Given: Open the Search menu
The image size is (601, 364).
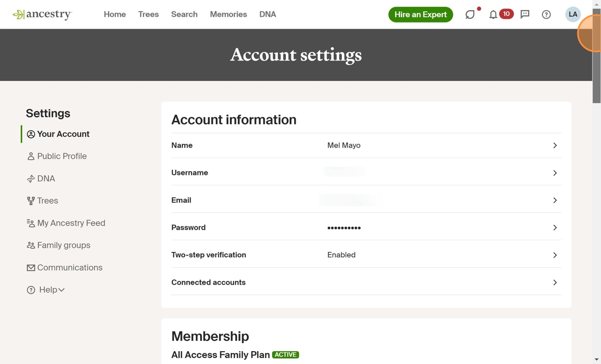Looking at the screenshot, I should coord(185,14).
